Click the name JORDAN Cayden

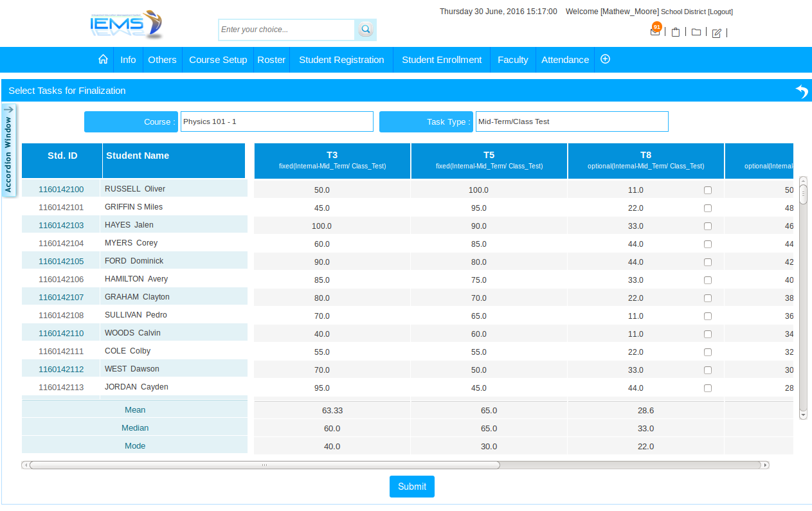[136, 387]
